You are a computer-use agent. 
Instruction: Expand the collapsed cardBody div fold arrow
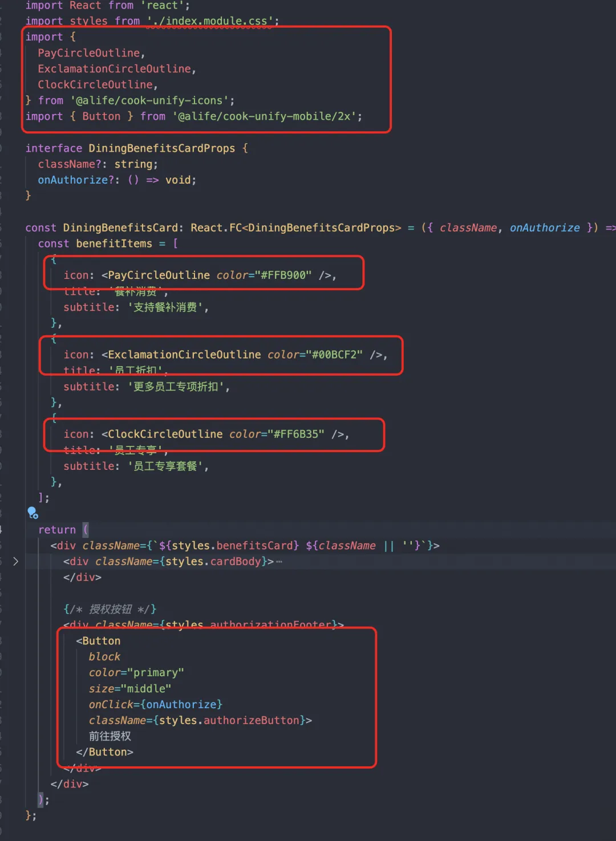point(15,561)
